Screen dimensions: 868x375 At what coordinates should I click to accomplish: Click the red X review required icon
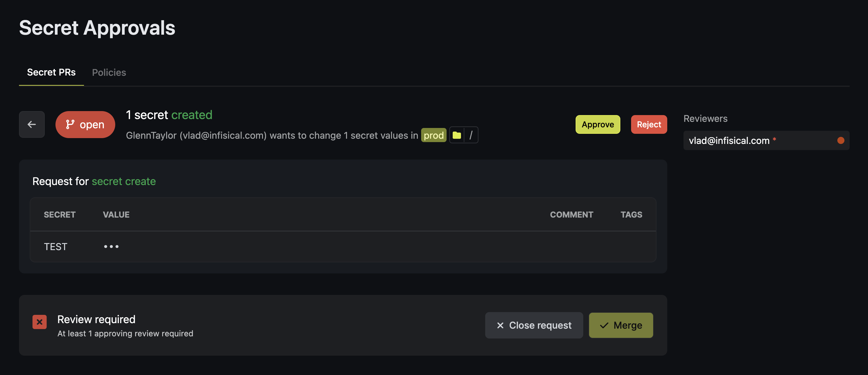[40, 322]
